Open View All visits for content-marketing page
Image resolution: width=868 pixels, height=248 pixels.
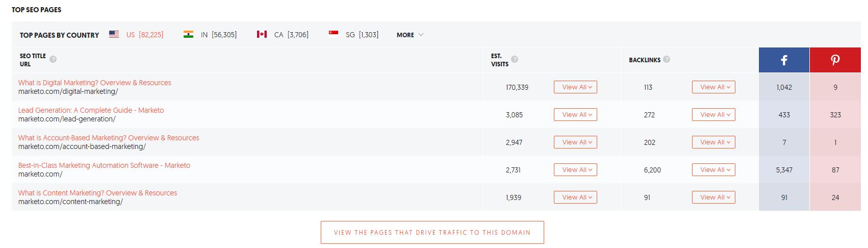[x=575, y=197]
